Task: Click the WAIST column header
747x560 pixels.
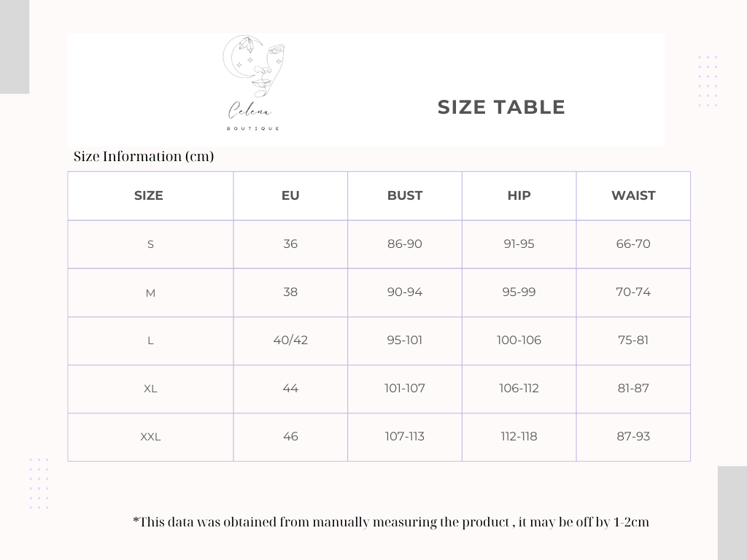Action: tap(633, 195)
